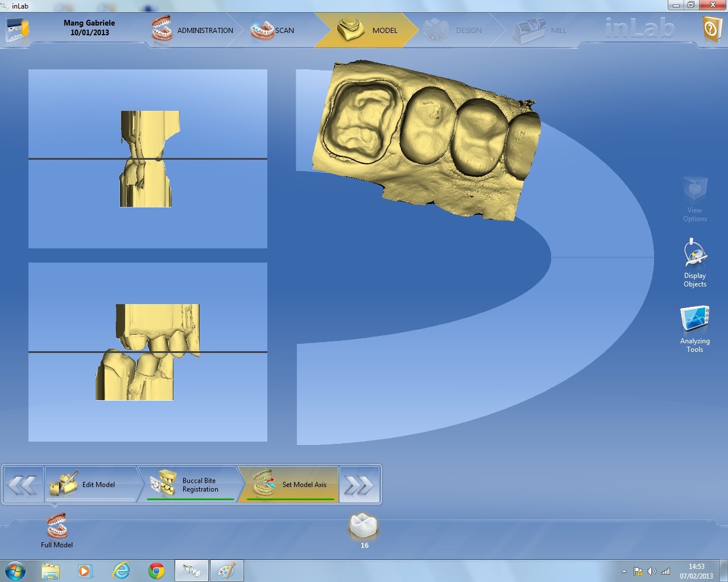The image size is (728, 582).
Task: Select the Model phase tab
Action: pos(367,30)
